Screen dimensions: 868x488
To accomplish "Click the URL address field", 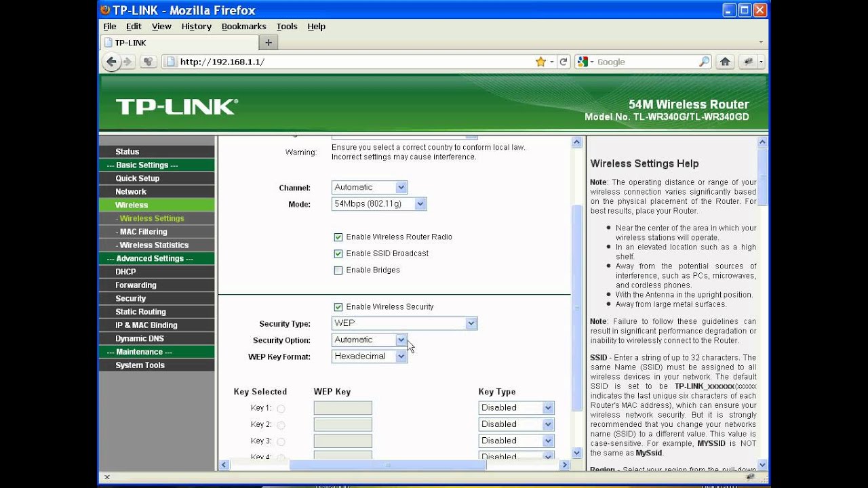I will point(356,62).
